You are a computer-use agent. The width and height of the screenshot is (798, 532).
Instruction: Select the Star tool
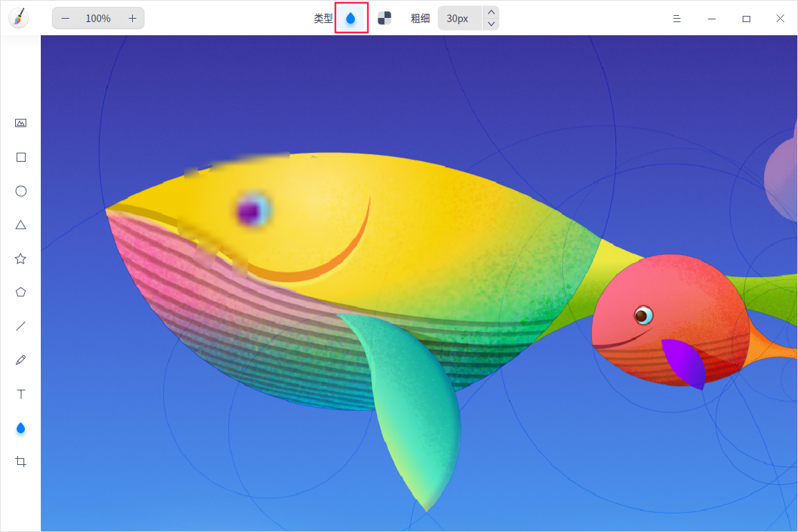(x=21, y=259)
